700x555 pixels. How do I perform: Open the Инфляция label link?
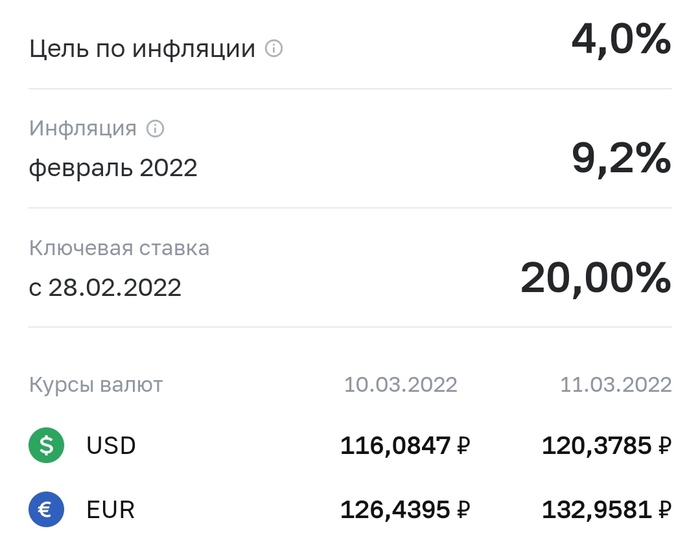pyautogui.click(x=82, y=129)
